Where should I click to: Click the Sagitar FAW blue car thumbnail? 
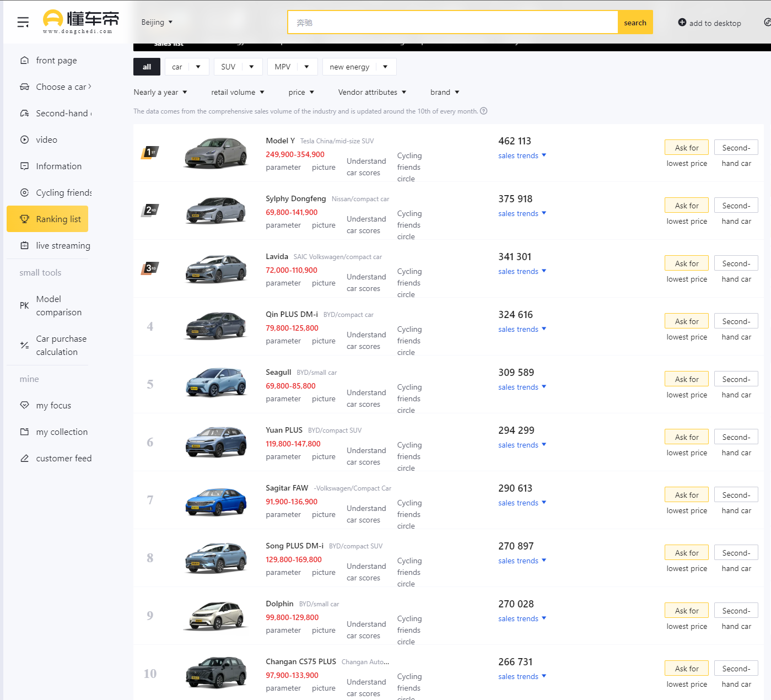point(215,501)
